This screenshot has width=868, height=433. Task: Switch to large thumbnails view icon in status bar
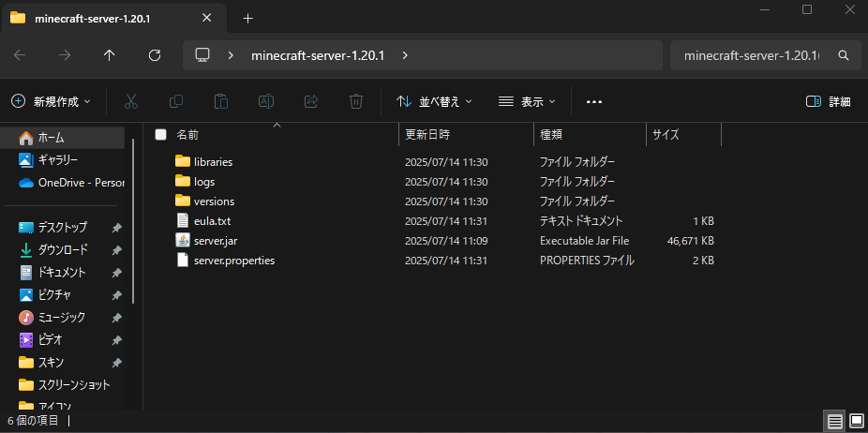coord(856,422)
